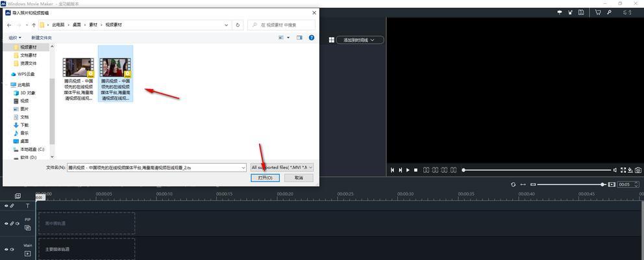This screenshot has height=260, width=644.
Task: Take a snapshot with the camera icon
Action: point(638,170)
